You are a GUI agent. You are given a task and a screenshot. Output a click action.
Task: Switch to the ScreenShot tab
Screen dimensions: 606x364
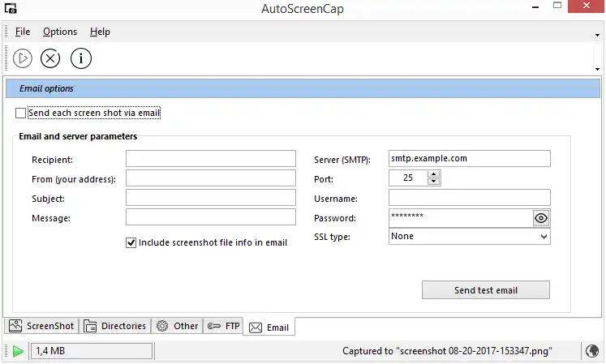pyautogui.click(x=41, y=326)
